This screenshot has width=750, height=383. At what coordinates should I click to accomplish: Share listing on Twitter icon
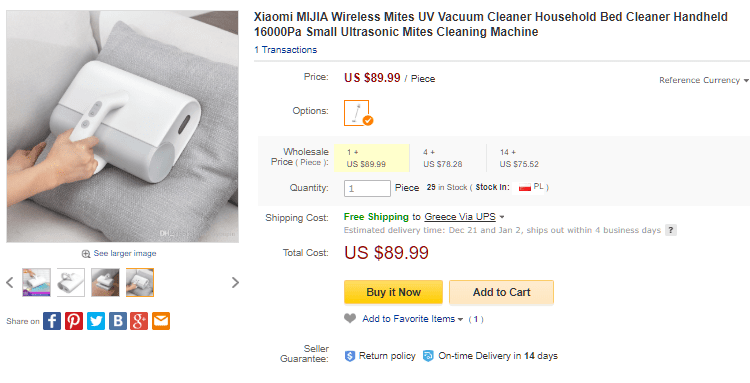[96, 321]
